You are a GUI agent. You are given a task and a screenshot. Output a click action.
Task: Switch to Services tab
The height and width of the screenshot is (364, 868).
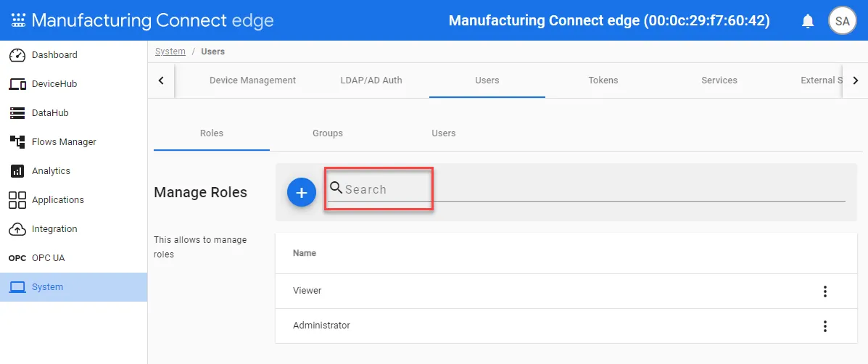pos(719,80)
